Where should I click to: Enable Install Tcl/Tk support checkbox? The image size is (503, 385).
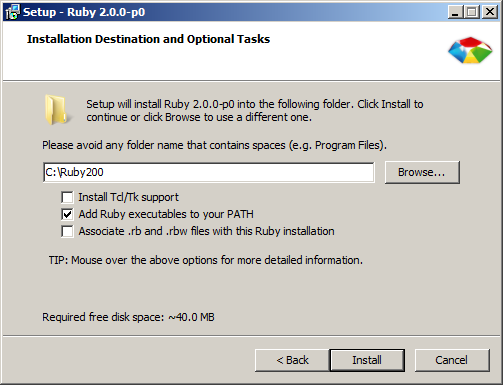click(x=67, y=197)
